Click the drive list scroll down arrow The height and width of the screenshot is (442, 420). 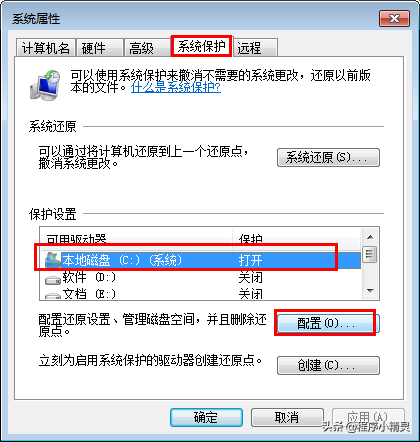coord(370,291)
